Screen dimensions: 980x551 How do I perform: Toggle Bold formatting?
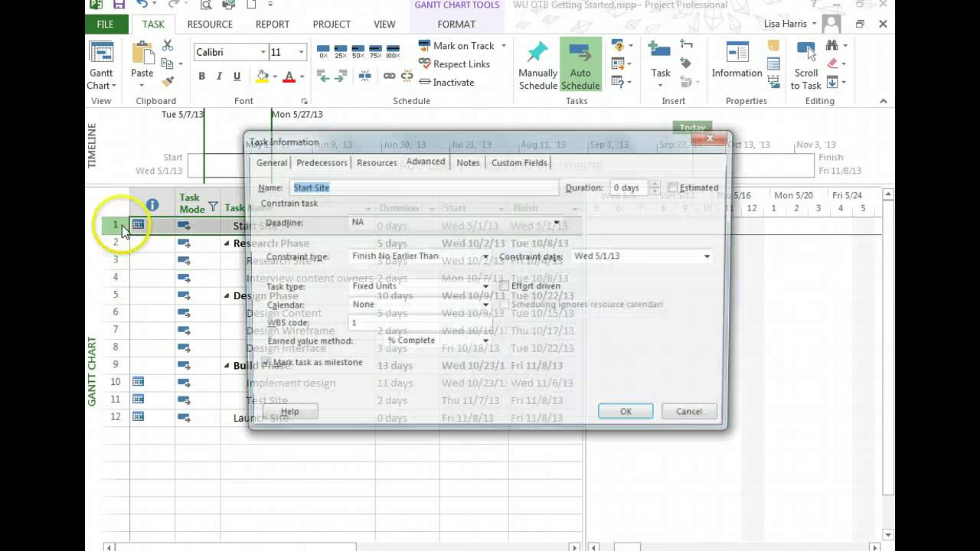click(201, 76)
